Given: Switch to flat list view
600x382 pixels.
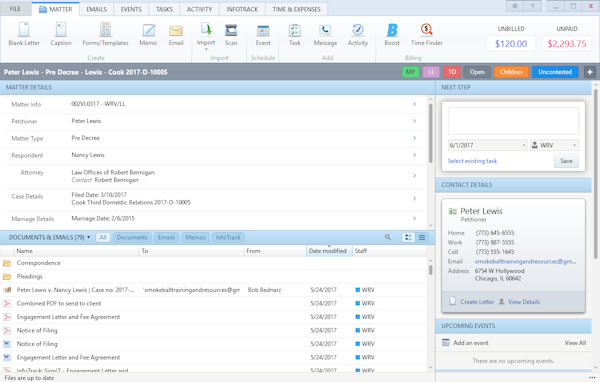Looking at the screenshot, I should pyautogui.click(x=422, y=237).
